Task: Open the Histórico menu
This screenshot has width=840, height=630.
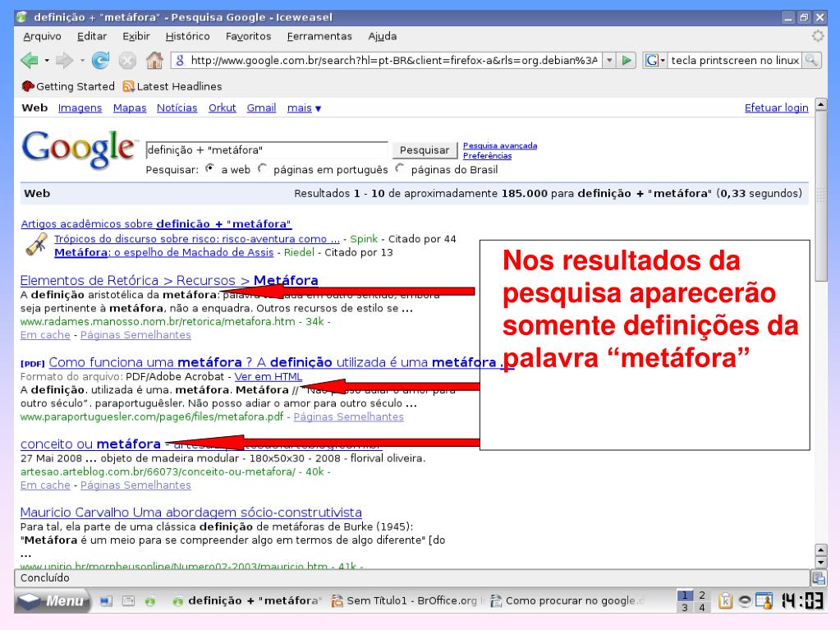Action: [187, 36]
